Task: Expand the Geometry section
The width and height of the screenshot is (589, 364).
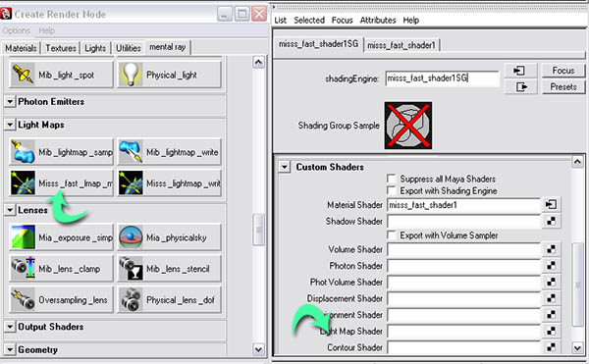Action: pyautogui.click(x=10, y=349)
